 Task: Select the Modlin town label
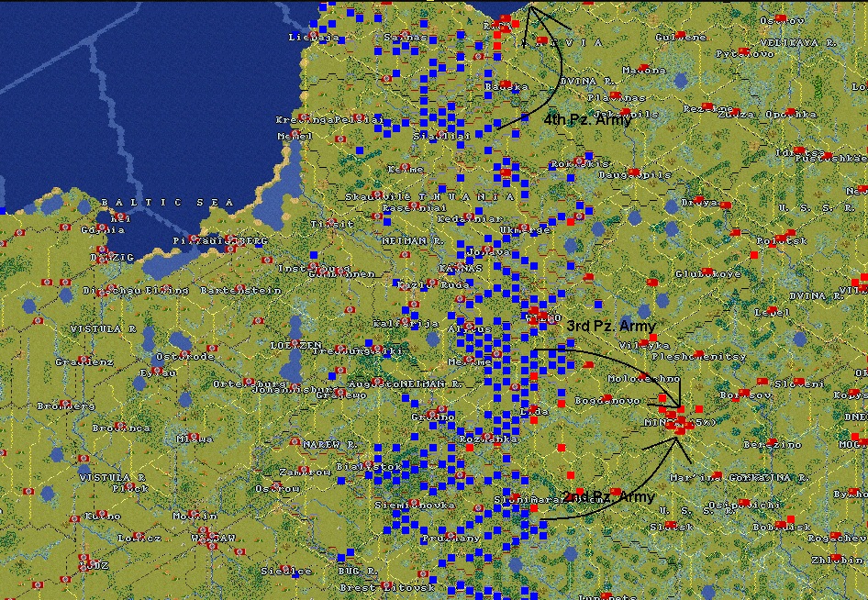194,516
